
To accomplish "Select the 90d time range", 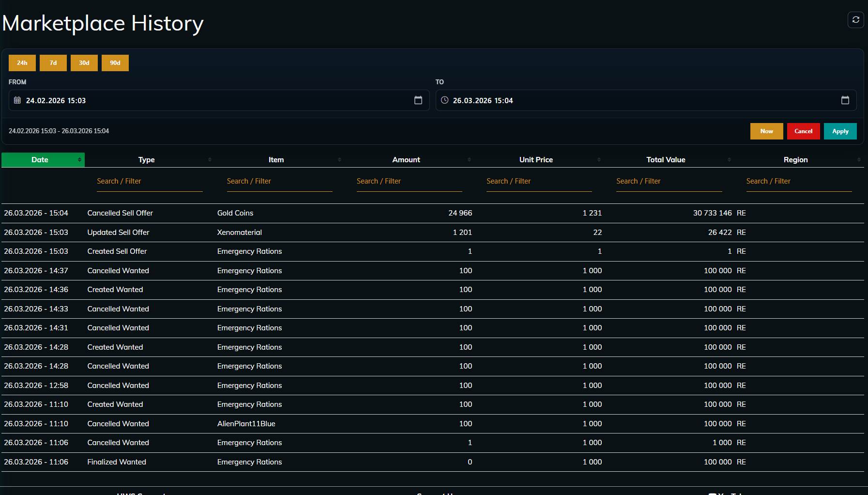I will click(115, 62).
